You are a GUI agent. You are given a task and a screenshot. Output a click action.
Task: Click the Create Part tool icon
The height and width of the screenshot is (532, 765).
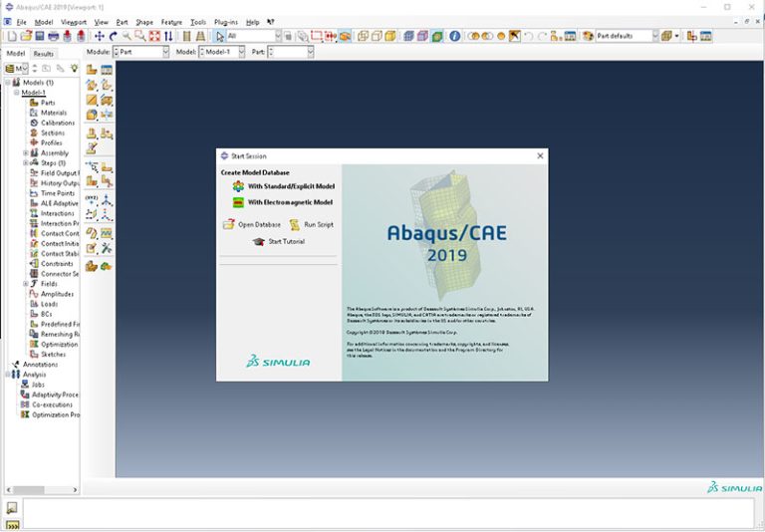pyautogui.click(x=92, y=70)
